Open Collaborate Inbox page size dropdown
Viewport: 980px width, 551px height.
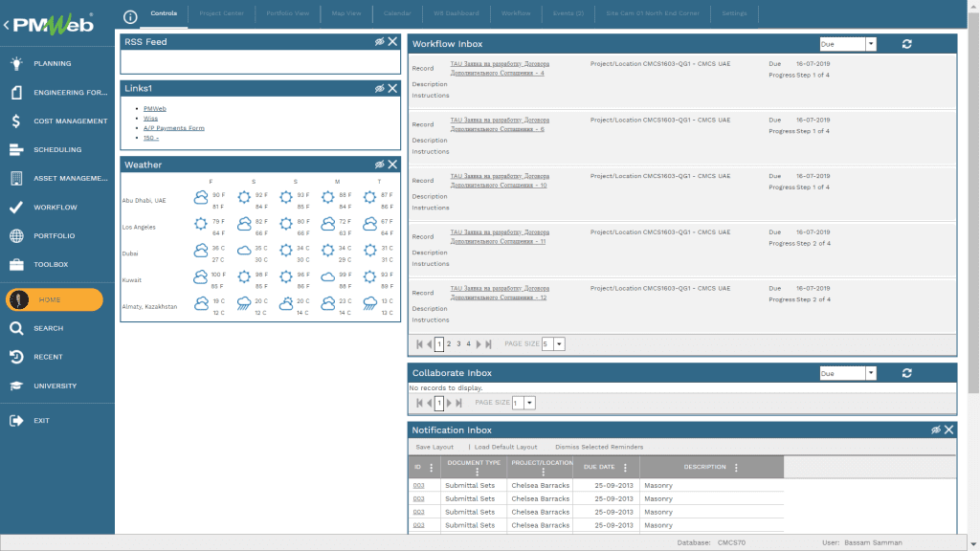pyautogui.click(x=529, y=403)
